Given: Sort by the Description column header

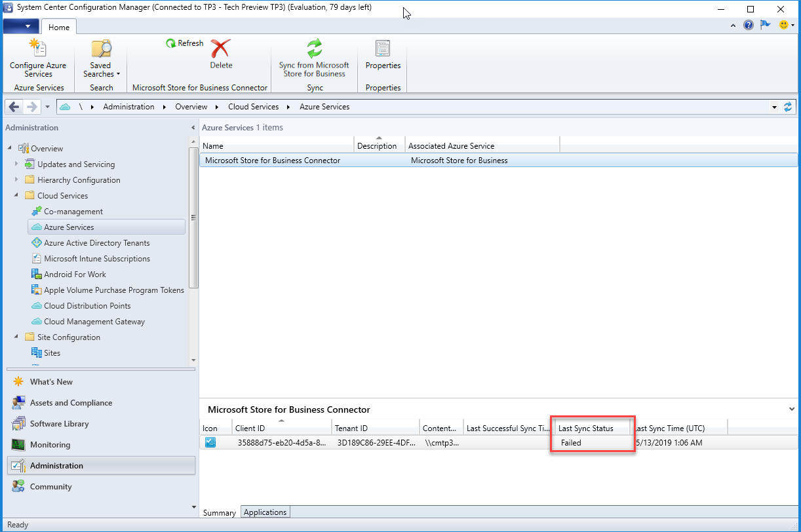Looking at the screenshot, I should (380, 145).
